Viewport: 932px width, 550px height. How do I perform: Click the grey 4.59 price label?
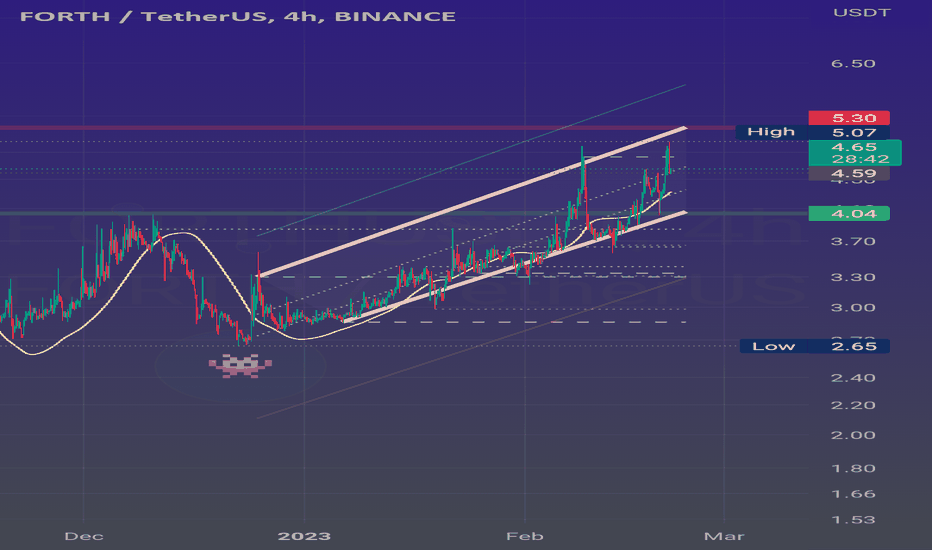coord(849,174)
